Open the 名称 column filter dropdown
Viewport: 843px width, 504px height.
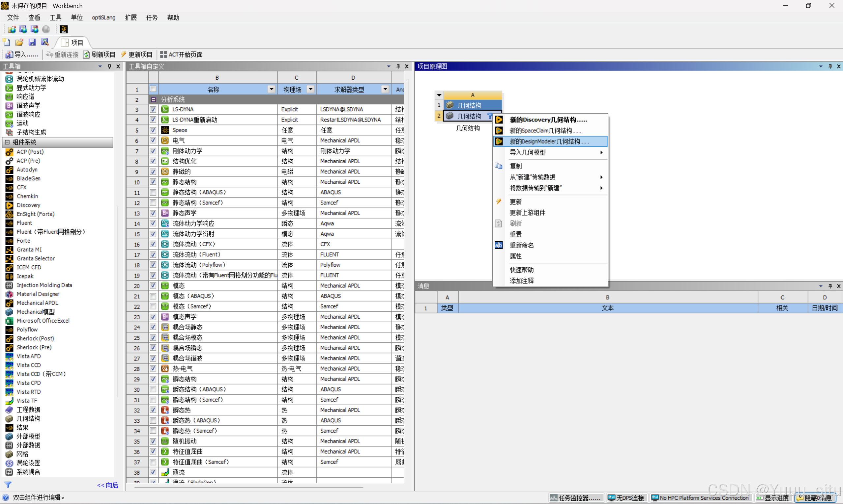coord(271,89)
